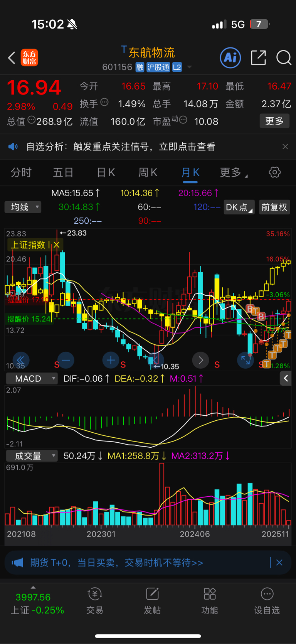Tap the speaker icon beside 自选分析

pos(13,147)
